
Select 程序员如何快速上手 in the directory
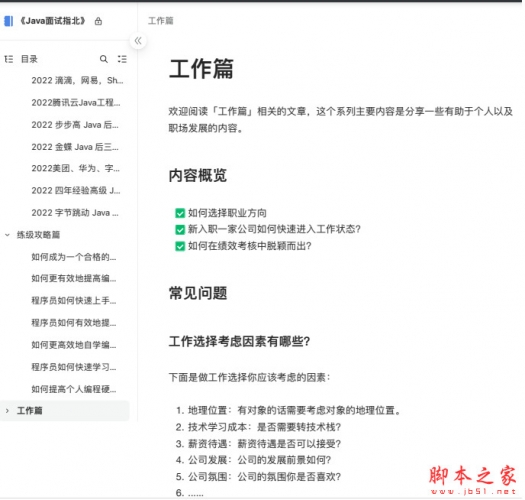pos(74,301)
